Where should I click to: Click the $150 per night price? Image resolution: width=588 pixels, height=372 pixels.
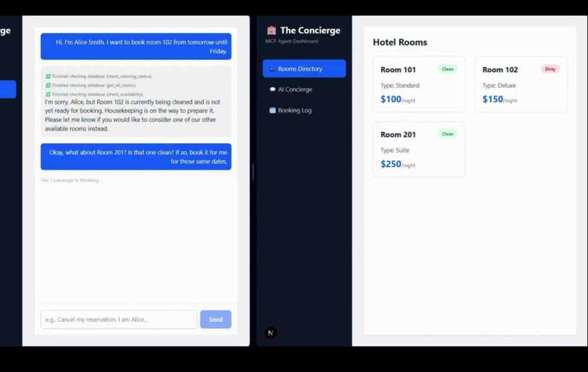click(x=500, y=99)
